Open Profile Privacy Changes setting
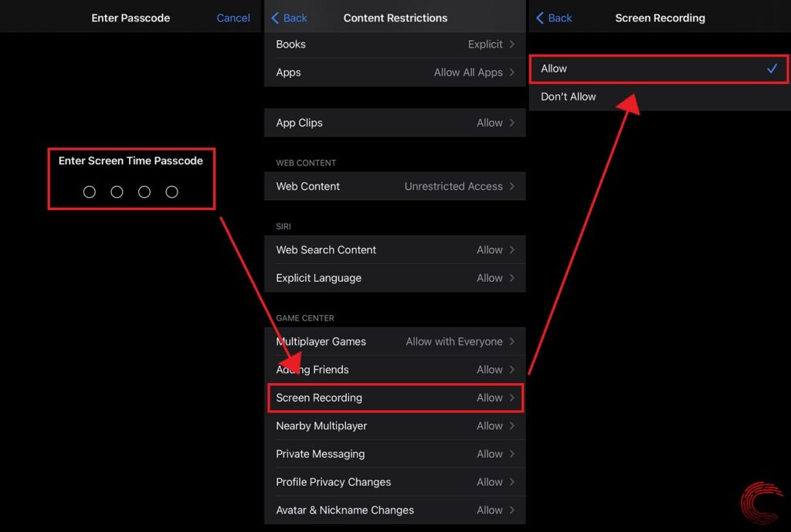 tap(395, 482)
